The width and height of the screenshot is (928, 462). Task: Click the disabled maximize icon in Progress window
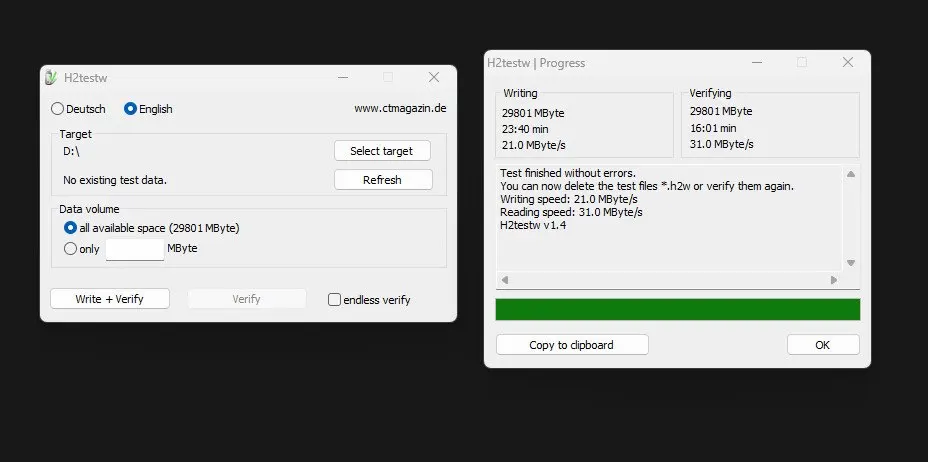tap(802, 62)
